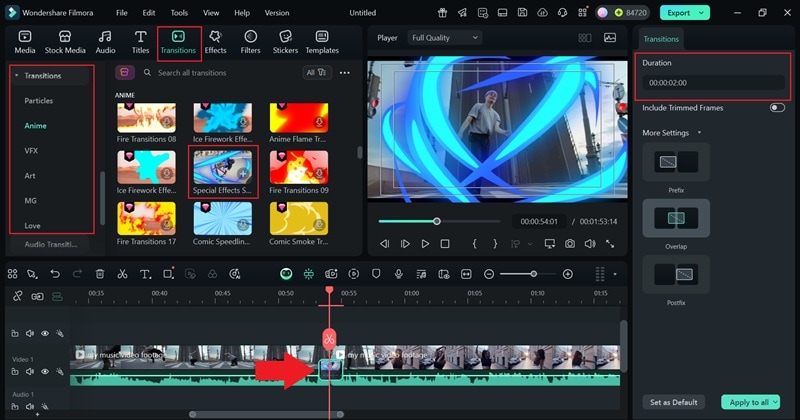Click the Duration time field
The width and height of the screenshot is (800, 420).
pos(713,83)
